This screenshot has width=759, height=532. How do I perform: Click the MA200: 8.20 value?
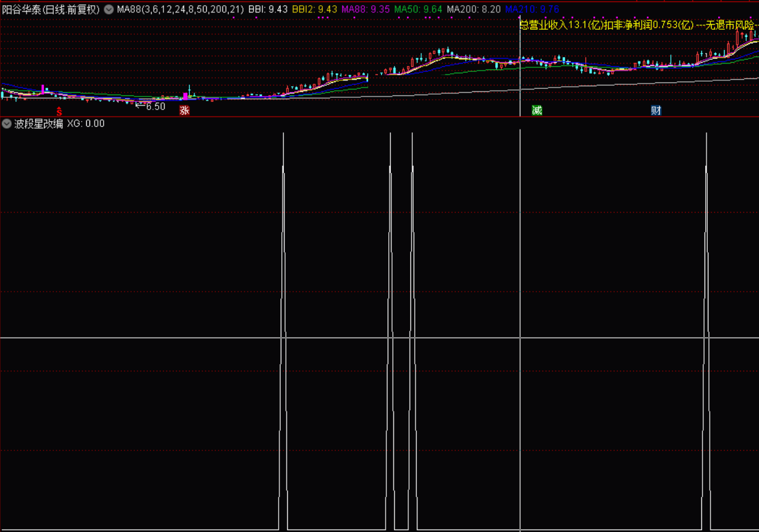[473, 9]
